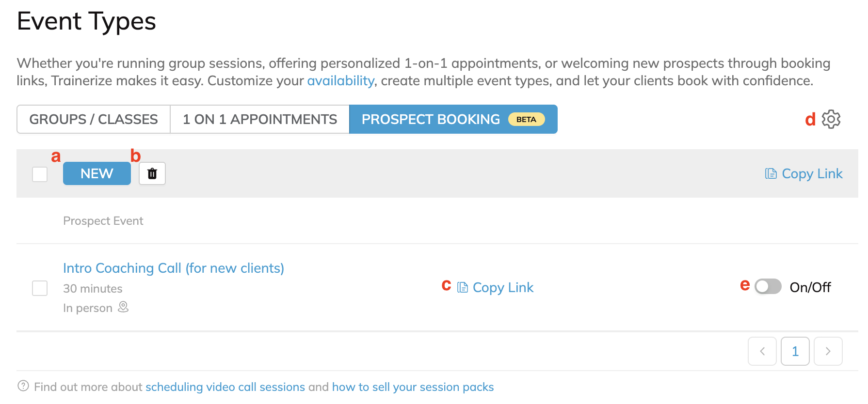Image resolution: width=868 pixels, height=404 pixels.
Task: Toggle the On/Off switch for Intro Coaching Call
Action: [x=768, y=287]
